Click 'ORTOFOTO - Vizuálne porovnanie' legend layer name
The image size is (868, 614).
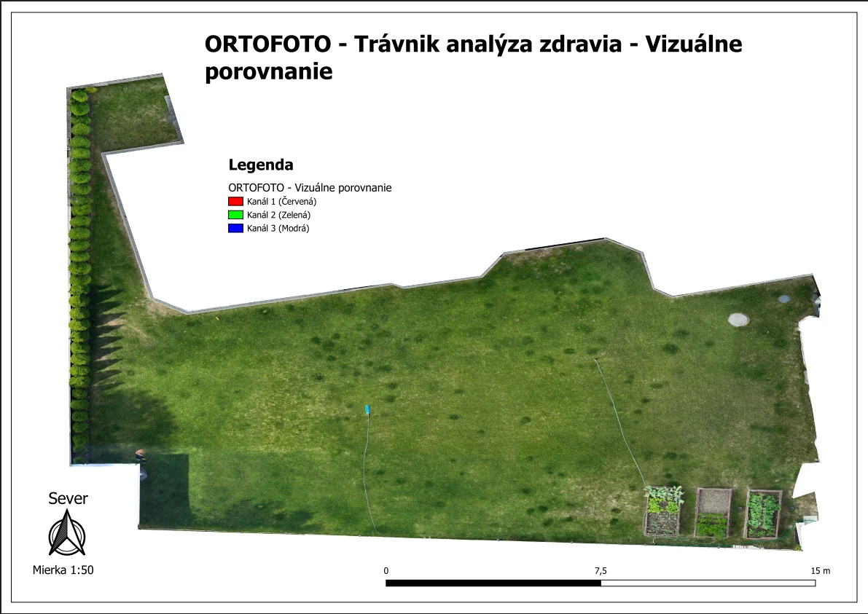click(x=310, y=187)
